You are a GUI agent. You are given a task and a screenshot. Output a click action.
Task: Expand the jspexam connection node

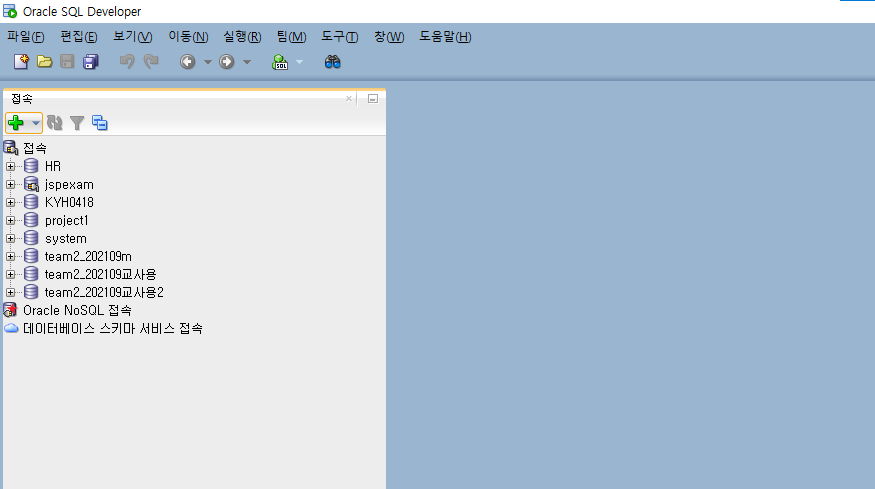coord(11,184)
